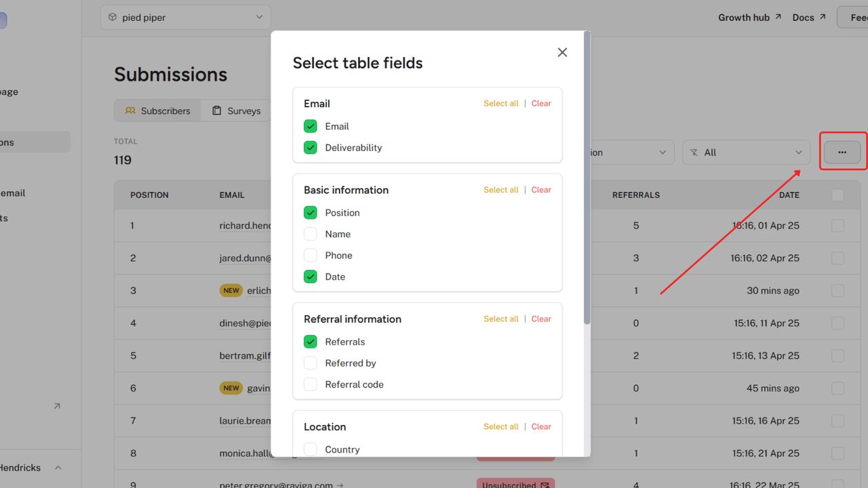Click the clipboard icon on the Surveys tab
This screenshot has height=488, width=868.
point(216,110)
